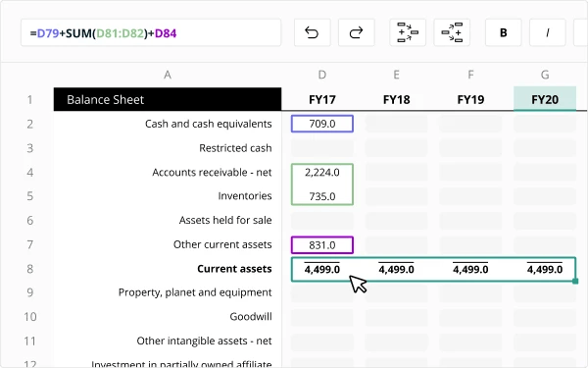This screenshot has height=368, width=588.
Task: Select the Inventories label
Action: click(x=245, y=196)
